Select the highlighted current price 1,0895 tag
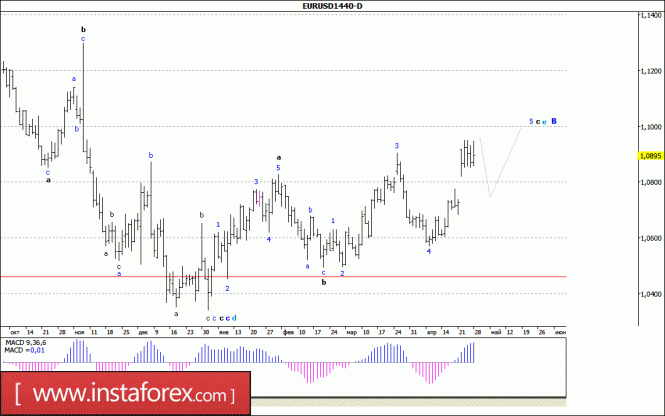The image size is (665, 416). click(x=651, y=156)
